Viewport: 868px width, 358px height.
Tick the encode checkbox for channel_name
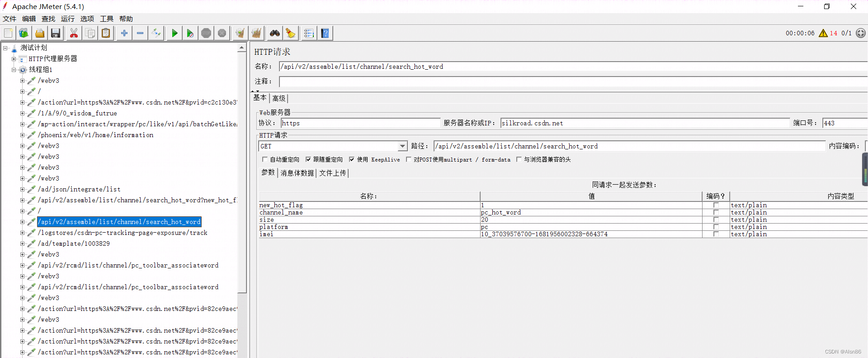(716, 212)
